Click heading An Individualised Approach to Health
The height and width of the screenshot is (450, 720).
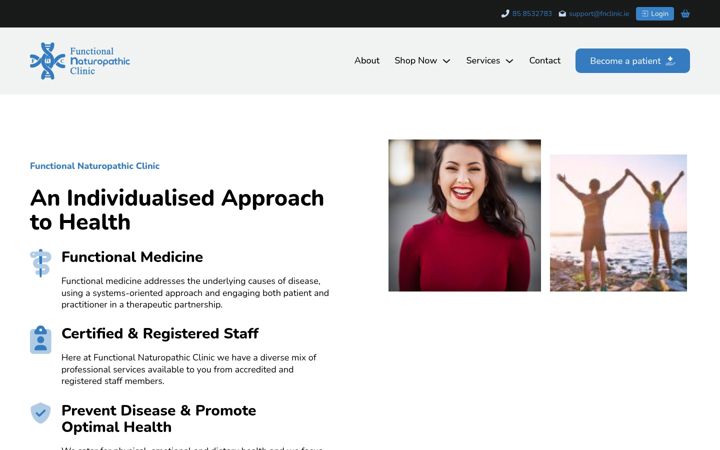(x=177, y=210)
